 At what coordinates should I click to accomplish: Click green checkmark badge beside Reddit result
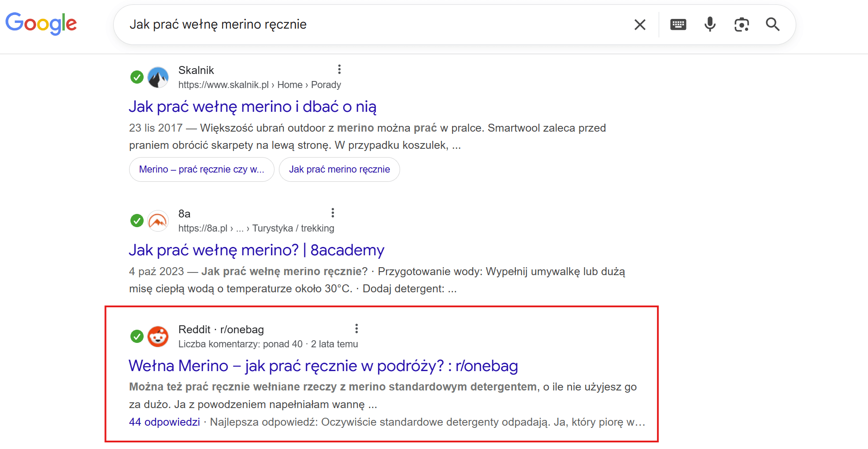click(x=137, y=337)
